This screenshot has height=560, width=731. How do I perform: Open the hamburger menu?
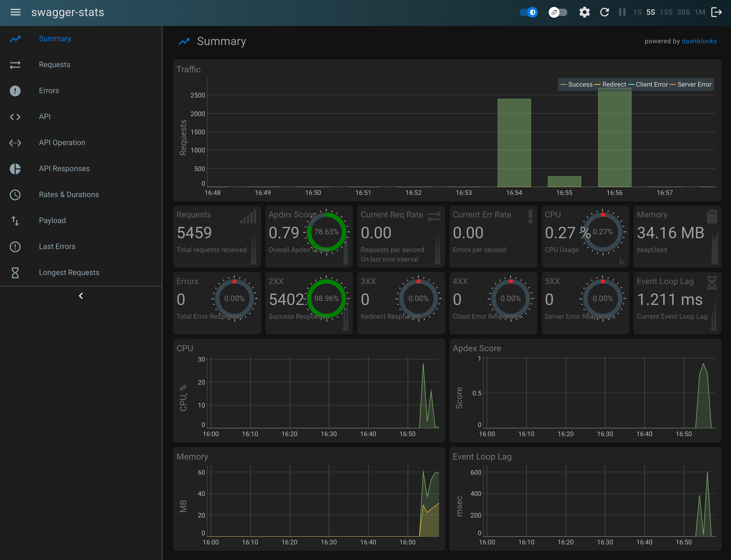(x=15, y=12)
